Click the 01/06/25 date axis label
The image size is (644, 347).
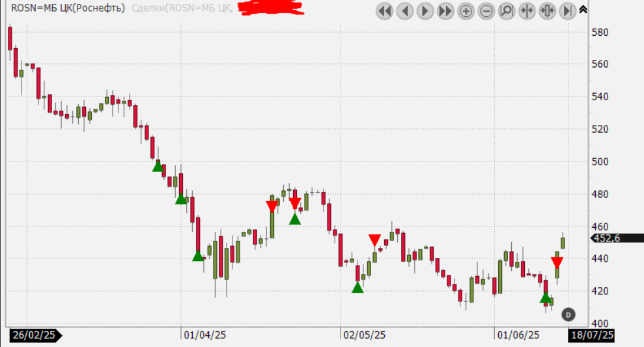(518, 335)
